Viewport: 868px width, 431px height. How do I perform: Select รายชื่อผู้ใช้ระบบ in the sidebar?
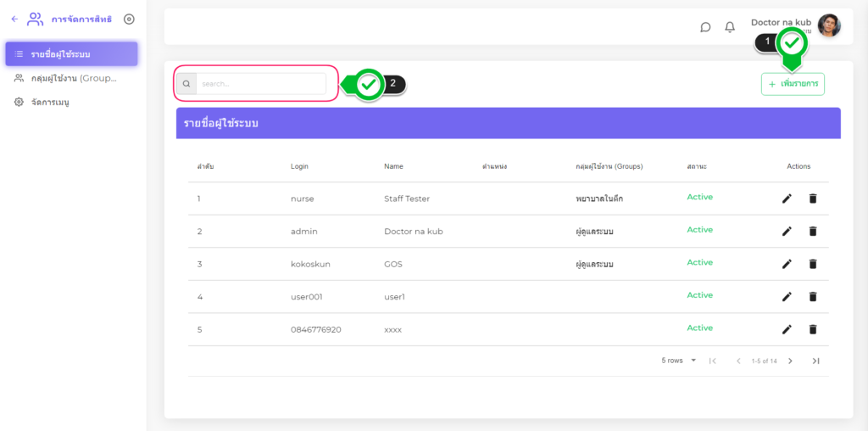pyautogui.click(x=71, y=54)
